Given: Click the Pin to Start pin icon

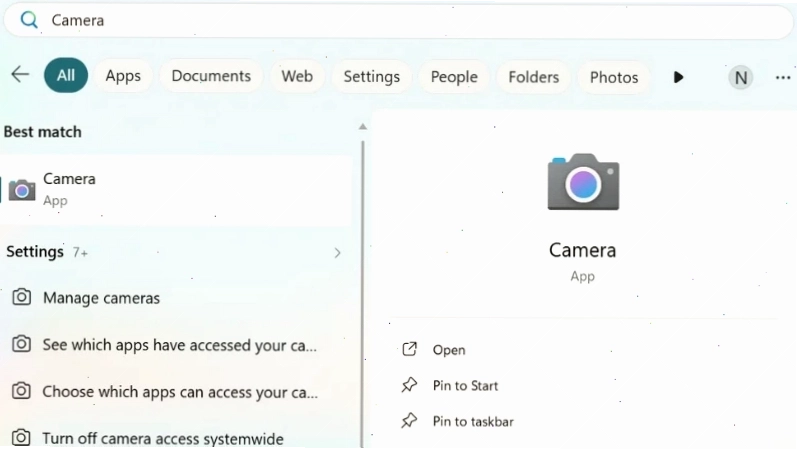Looking at the screenshot, I should pyautogui.click(x=409, y=385).
